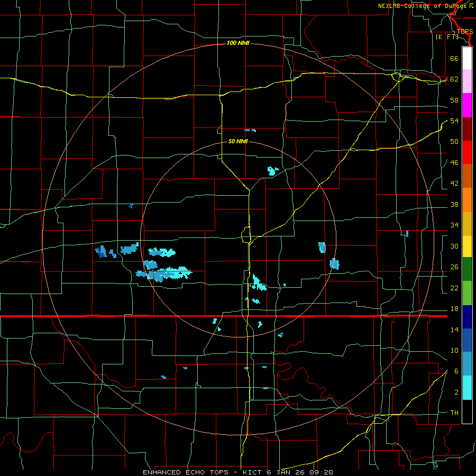Screen dimensions: 476x476
Task: Click the dark green swatch near 26
Action: (x=467, y=269)
